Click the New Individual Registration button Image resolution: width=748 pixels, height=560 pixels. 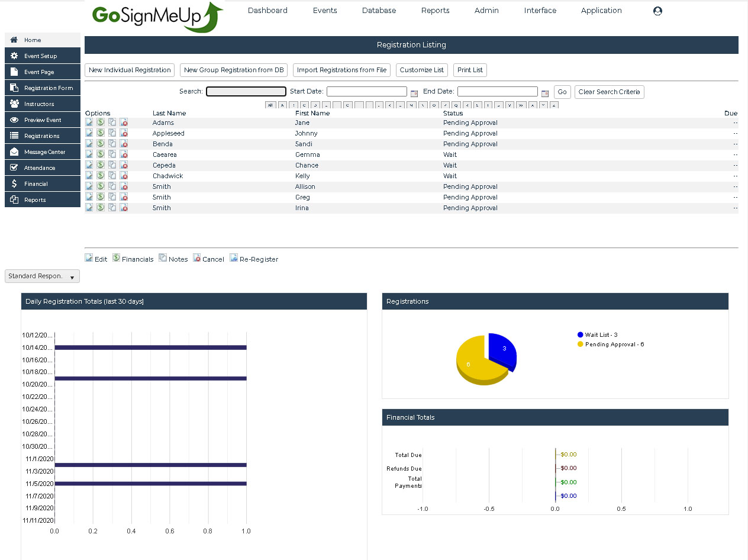point(129,70)
